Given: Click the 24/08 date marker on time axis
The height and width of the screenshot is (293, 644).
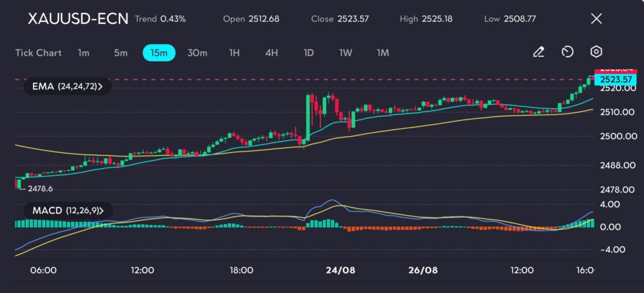Looking at the screenshot, I should (x=340, y=270).
